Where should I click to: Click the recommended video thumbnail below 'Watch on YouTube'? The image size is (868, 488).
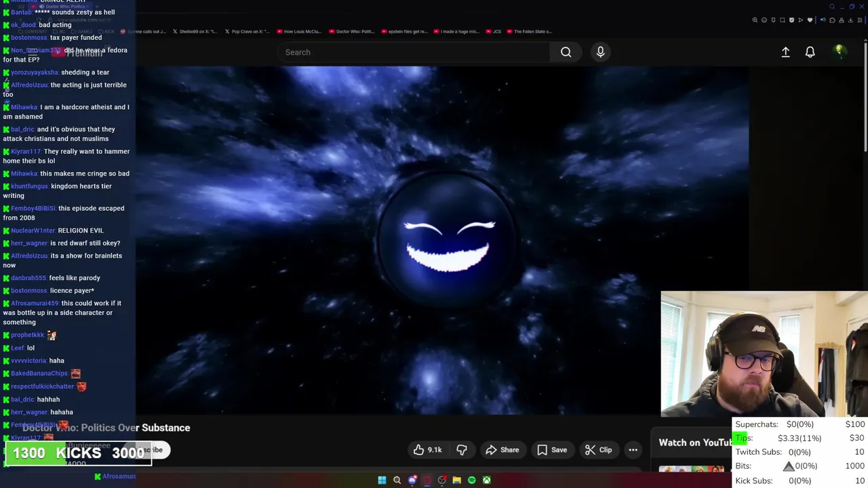[x=691, y=469]
